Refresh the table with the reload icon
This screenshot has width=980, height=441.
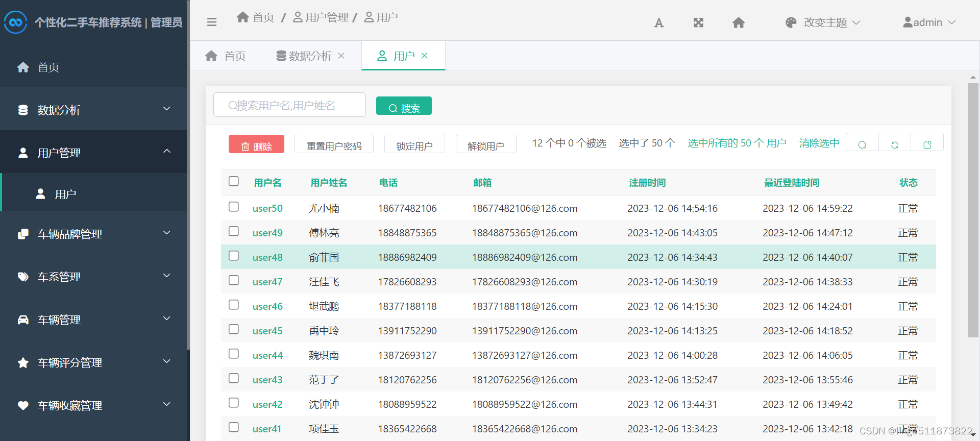point(895,144)
